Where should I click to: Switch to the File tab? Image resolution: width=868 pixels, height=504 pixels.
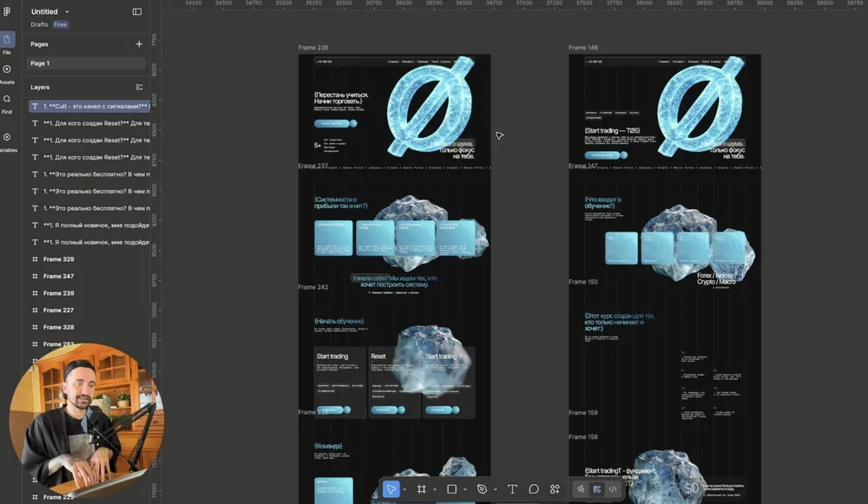(7, 43)
